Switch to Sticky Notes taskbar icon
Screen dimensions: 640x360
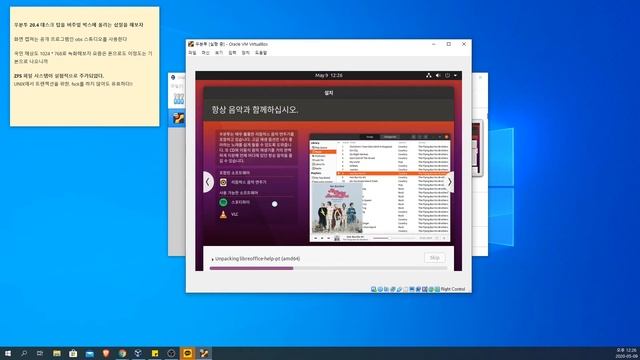point(155,353)
